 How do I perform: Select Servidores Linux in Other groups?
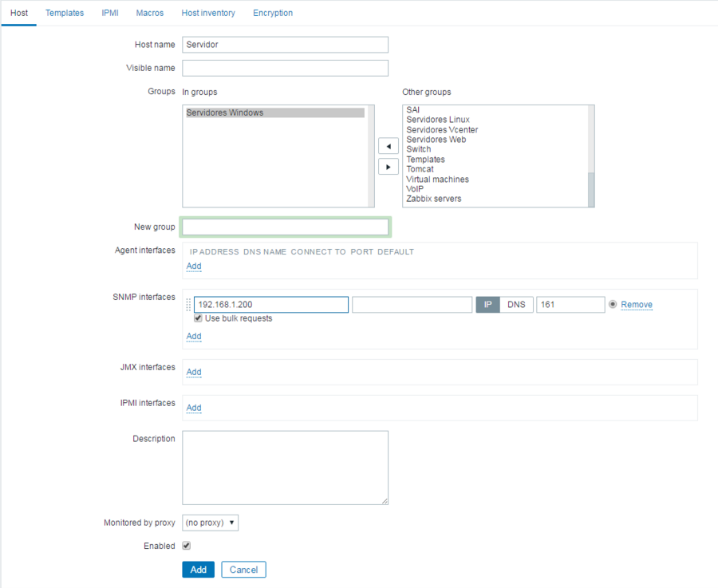[x=438, y=120]
